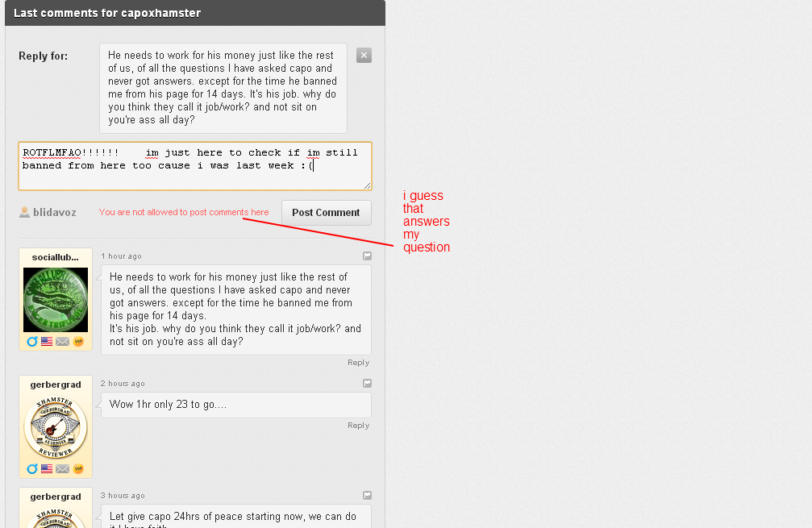Send message via envelope icon under sociallub
The width and height of the screenshot is (812, 528).
pos(63,342)
